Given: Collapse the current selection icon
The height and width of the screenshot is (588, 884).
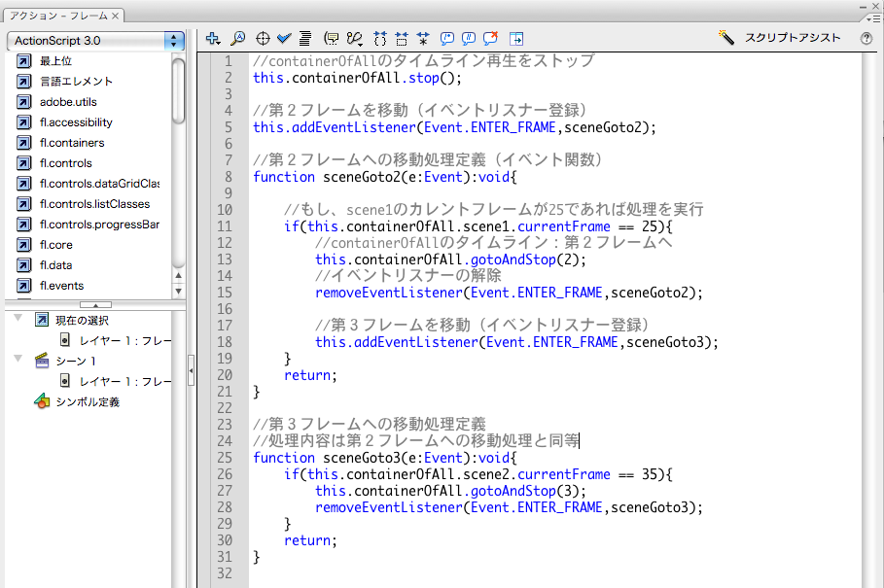Looking at the screenshot, I should tap(402, 38).
